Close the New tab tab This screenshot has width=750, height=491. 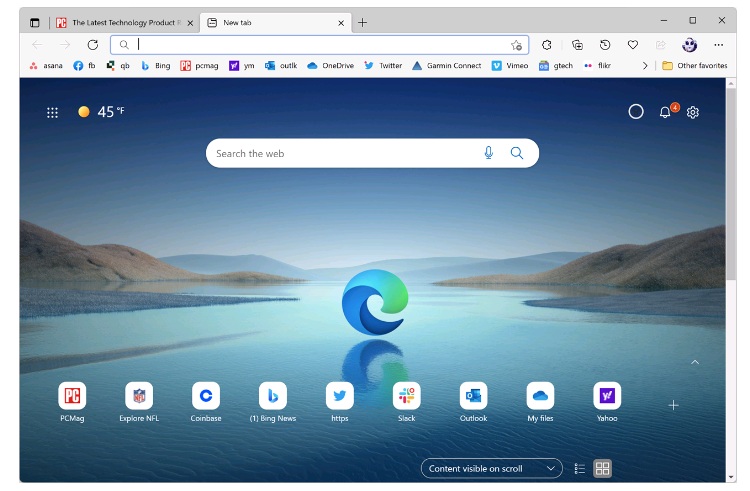coord(341,23)
